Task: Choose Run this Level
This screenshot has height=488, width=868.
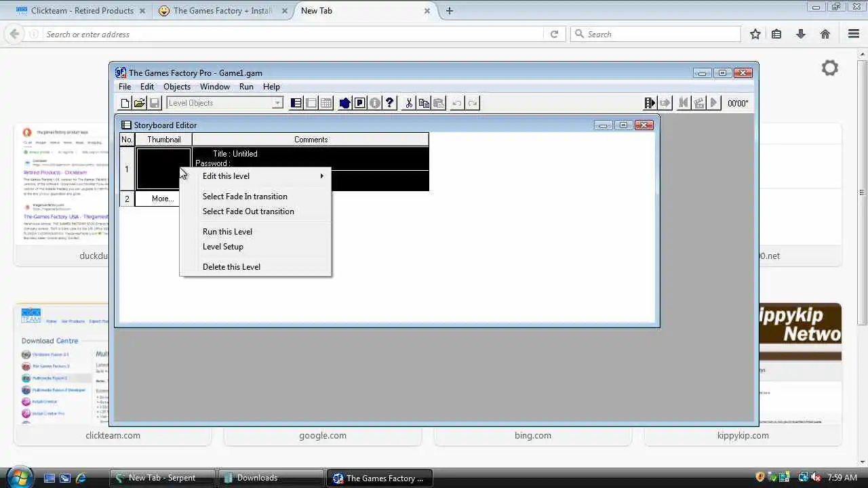Action: tap(256, 232)
